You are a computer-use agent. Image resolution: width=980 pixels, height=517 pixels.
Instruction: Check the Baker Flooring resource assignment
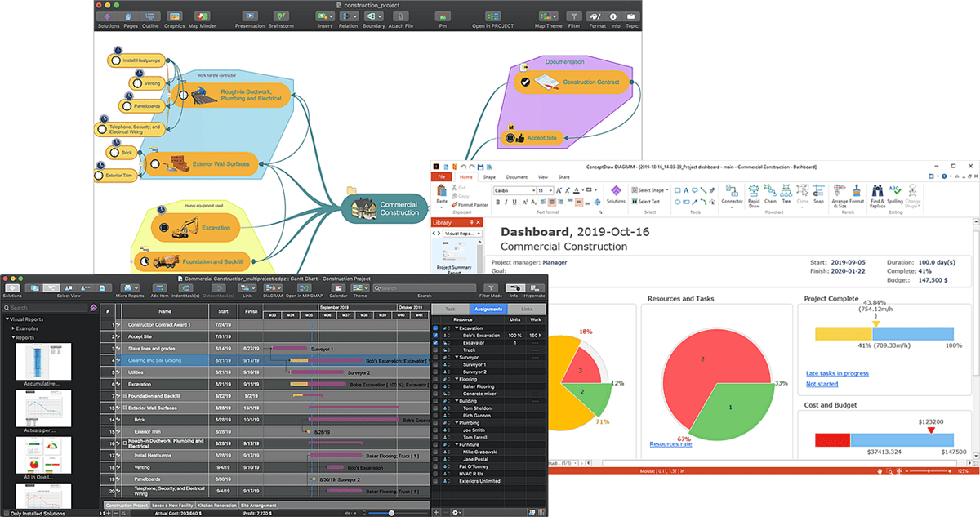(x=435, y=386)
